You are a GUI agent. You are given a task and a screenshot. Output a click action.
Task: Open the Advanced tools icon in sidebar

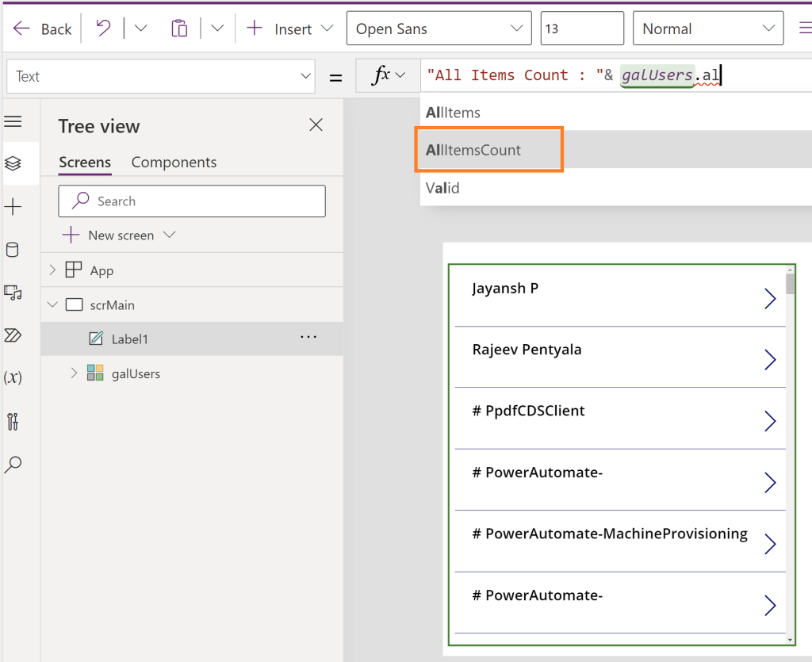coord(13,421)
